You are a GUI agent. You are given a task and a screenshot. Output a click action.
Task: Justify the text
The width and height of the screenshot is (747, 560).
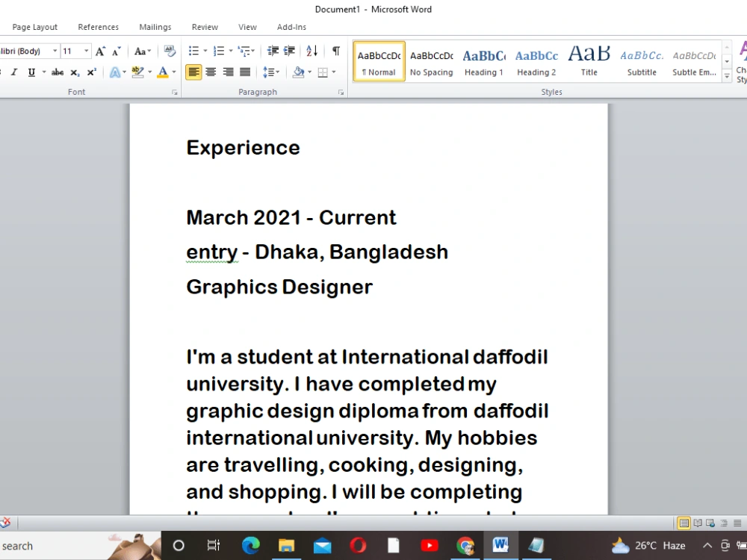tap(245, 72)
